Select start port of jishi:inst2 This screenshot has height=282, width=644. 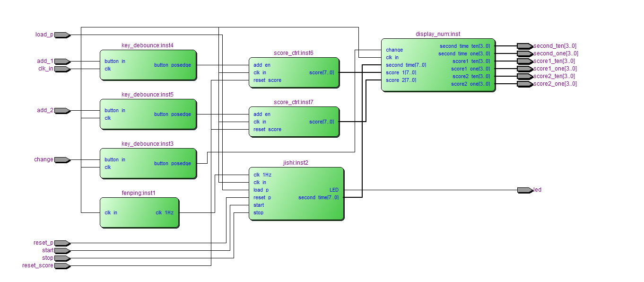[x=259, y=205]
